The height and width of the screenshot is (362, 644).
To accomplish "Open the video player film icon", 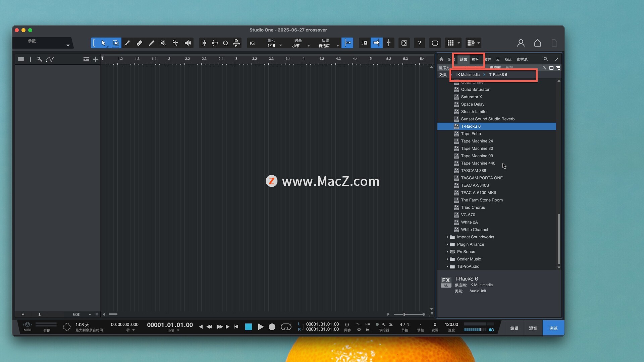I will click(x=435, y=43).
